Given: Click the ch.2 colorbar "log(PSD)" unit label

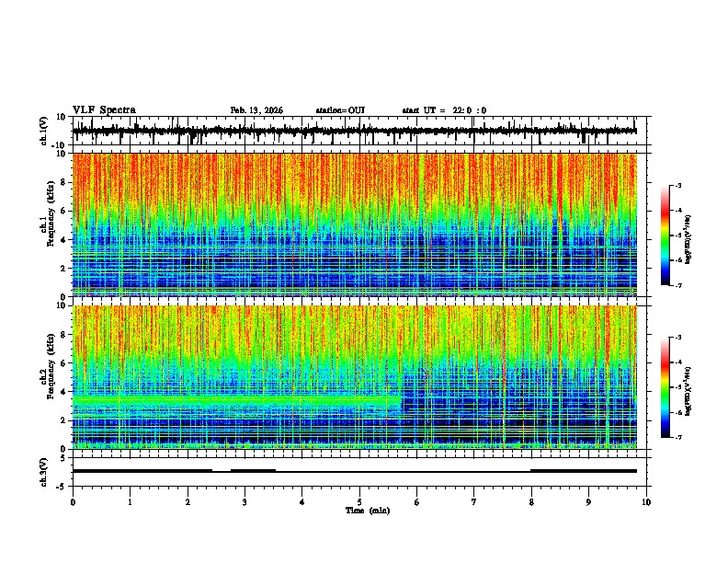Looking at the screenshot, I should tap(688, 391).
